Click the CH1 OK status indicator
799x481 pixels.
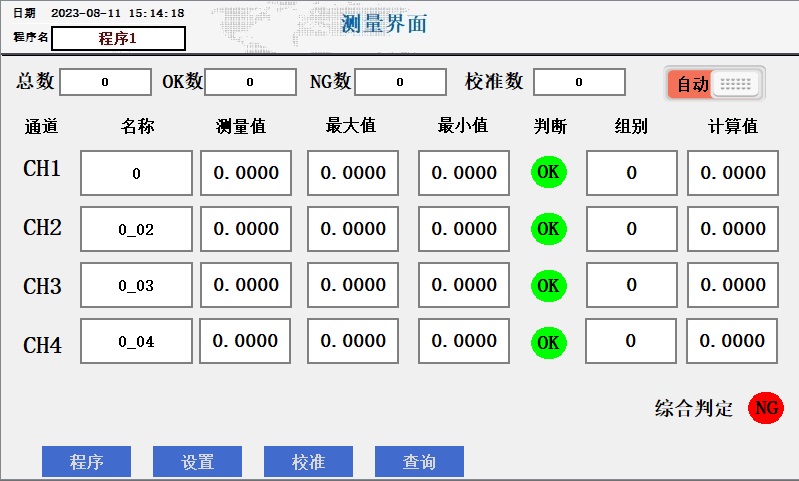(x=549, y=172)
